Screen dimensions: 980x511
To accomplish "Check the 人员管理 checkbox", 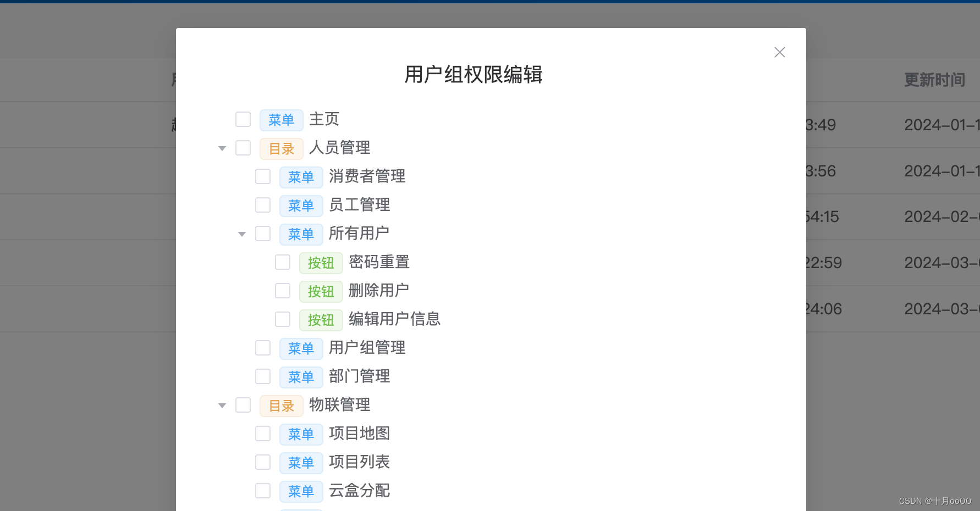I will point(243,148).
